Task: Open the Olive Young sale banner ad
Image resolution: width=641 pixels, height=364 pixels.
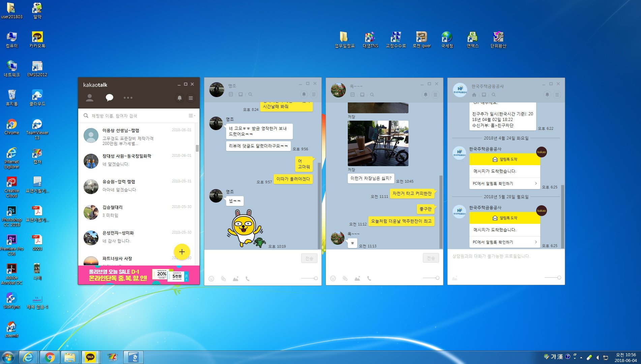Action: click(139, 275)
